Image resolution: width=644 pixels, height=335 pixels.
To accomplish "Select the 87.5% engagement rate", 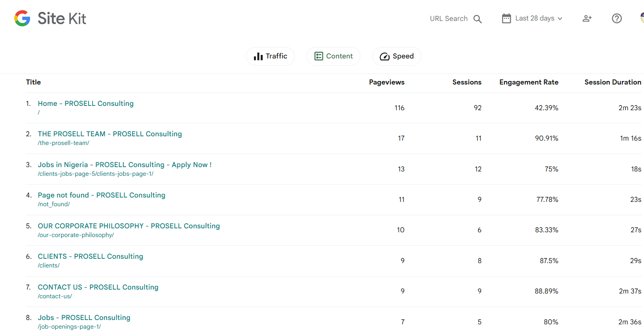I will pos(549,261).
